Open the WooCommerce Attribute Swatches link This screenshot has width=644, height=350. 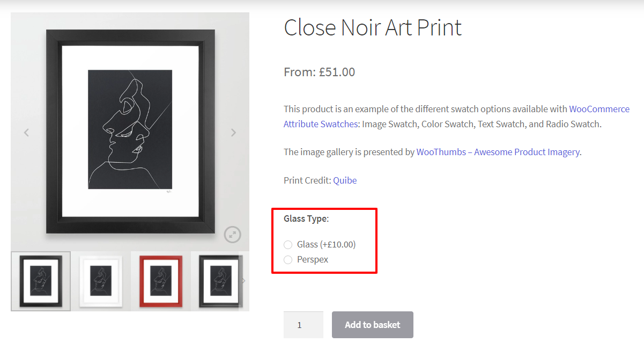[x=456, y=116]
